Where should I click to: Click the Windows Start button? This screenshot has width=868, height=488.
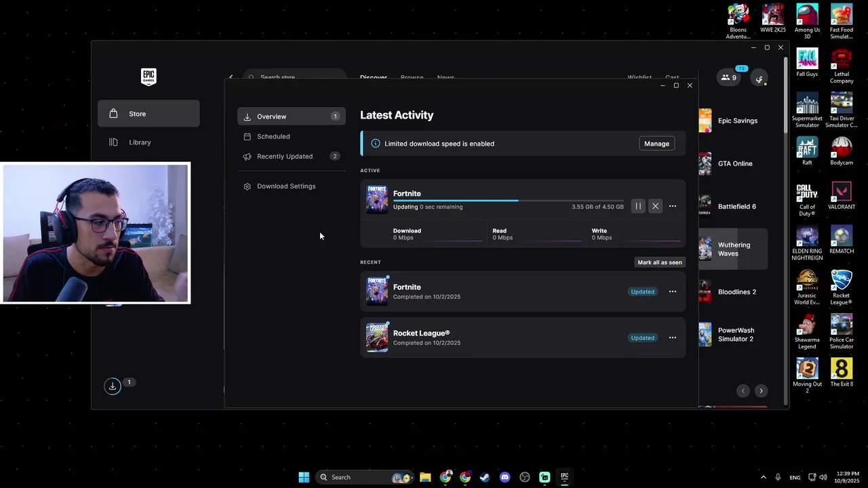point(304,477)
